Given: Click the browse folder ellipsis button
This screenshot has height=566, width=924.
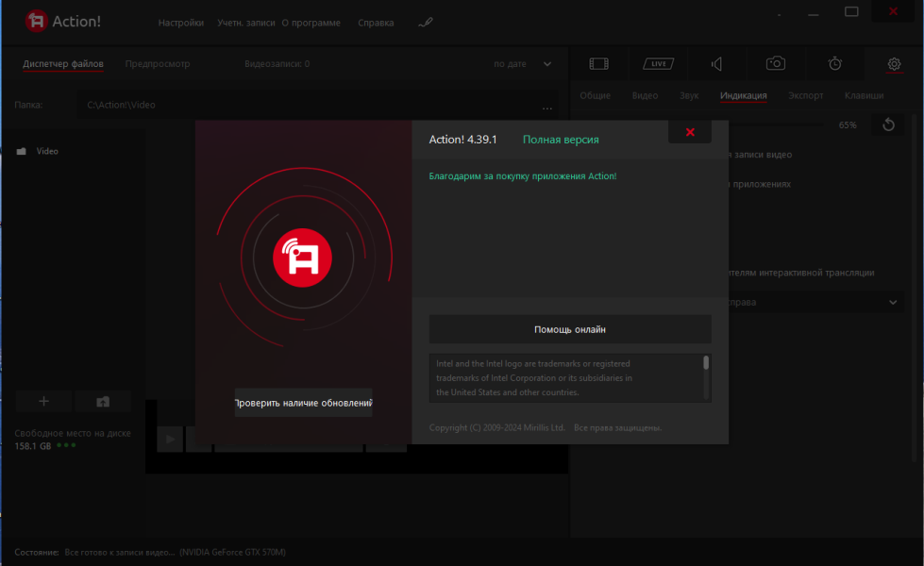Looking at the screenshot, I should point(546,107).
